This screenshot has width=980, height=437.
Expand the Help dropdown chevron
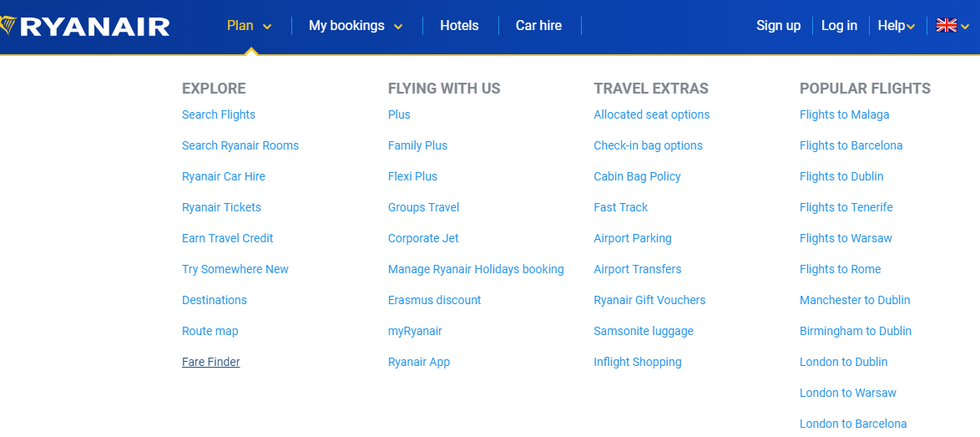[911, 27]
